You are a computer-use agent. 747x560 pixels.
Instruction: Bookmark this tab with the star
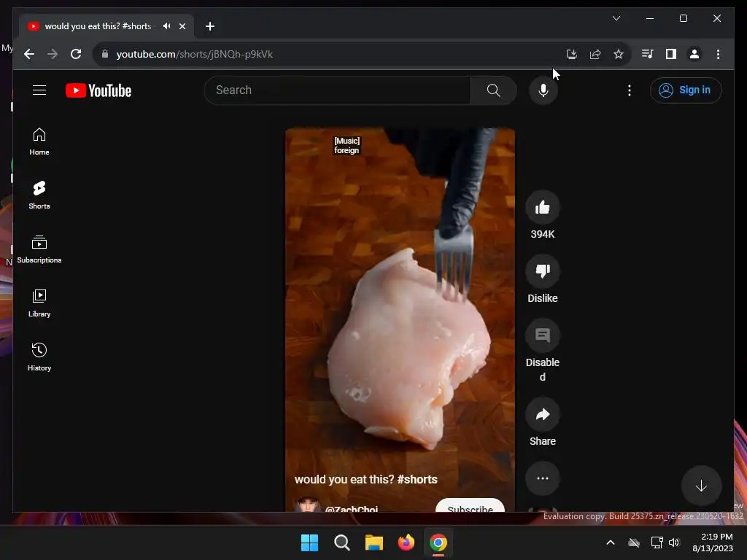coord(619,54)
